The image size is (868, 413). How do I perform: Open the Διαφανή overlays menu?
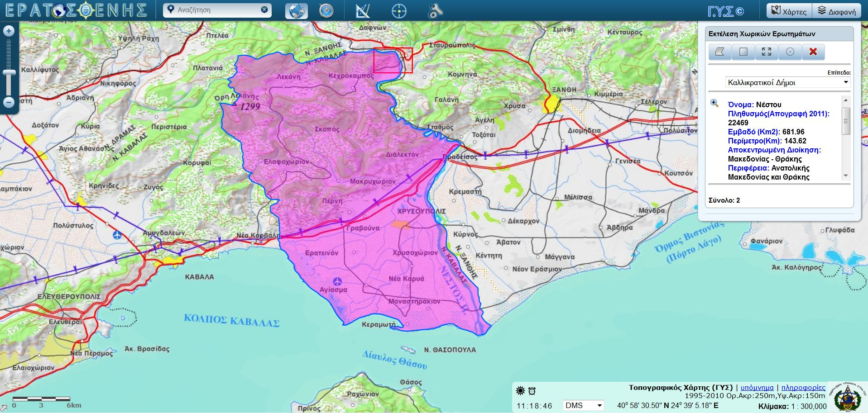[837, 11]
